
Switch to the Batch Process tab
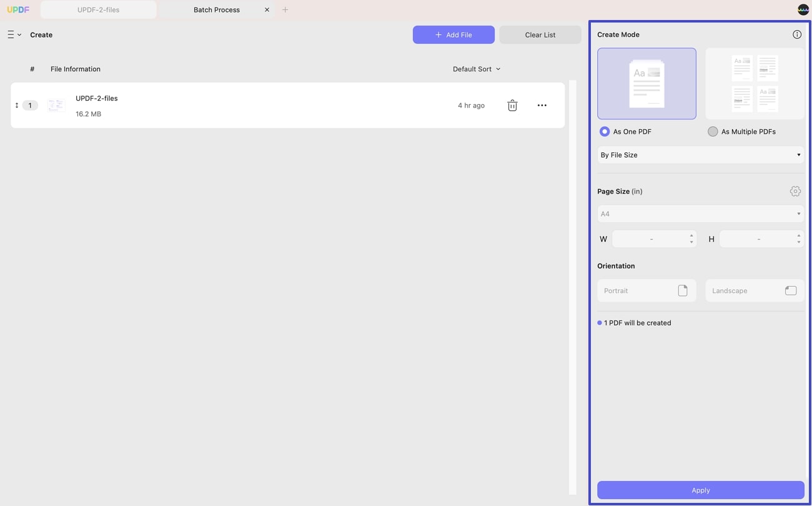click(x=216, y=10)
